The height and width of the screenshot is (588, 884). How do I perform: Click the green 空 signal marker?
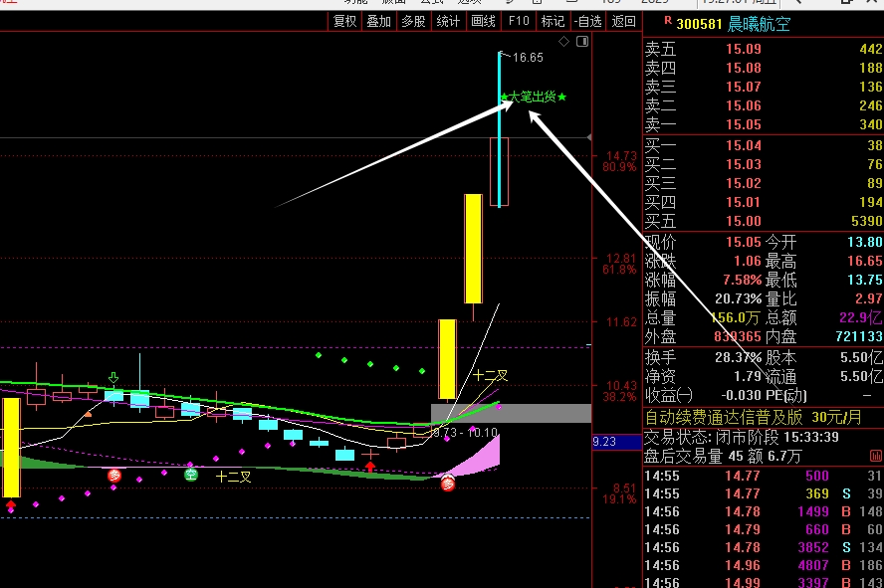191,475
